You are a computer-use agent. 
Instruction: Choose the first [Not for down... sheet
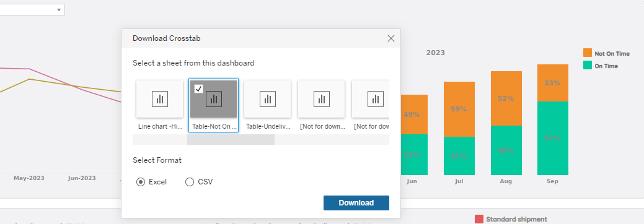point(321,99)
